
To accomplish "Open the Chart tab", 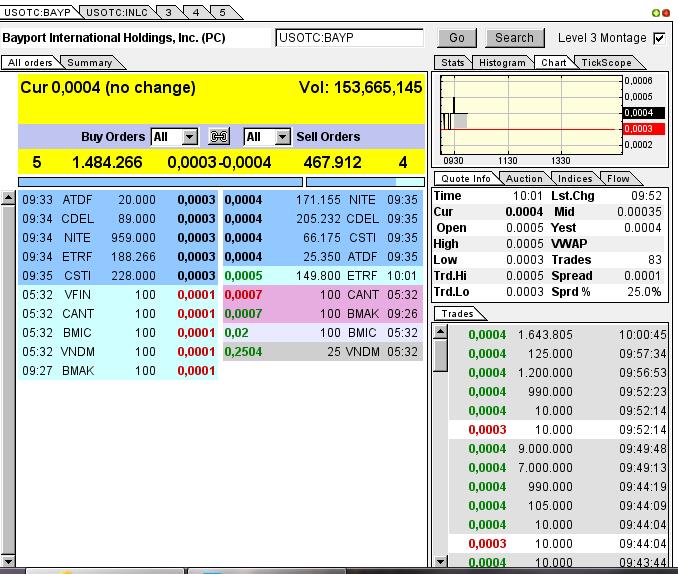I will click(x=554, y=63).
